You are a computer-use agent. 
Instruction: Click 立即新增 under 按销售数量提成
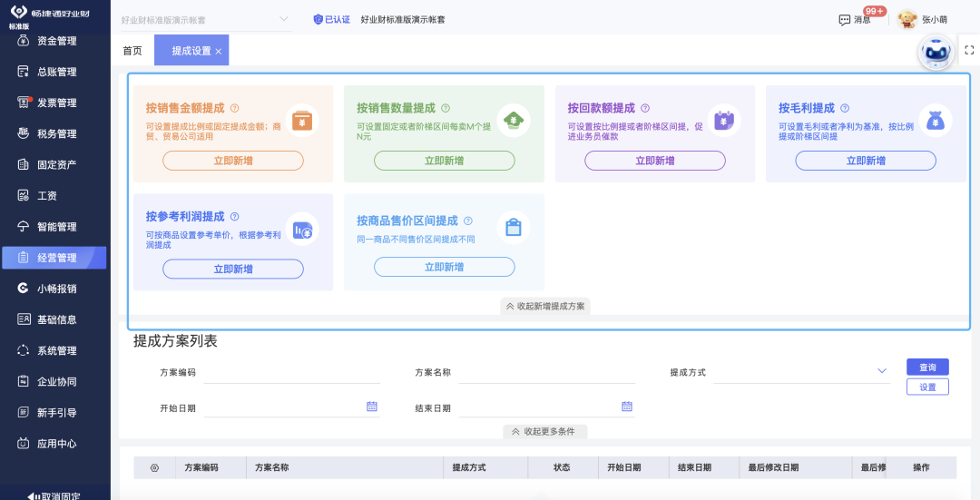(x=445, y=161)
